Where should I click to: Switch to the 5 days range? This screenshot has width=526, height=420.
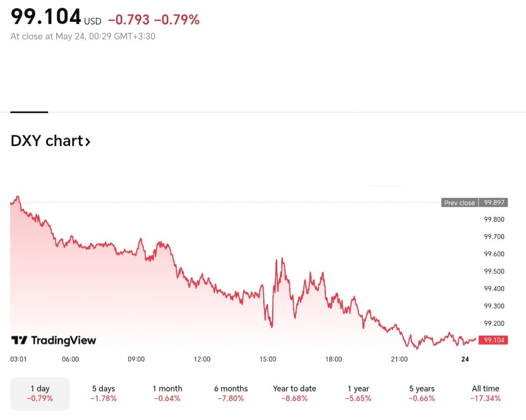(x=104, y=393)
